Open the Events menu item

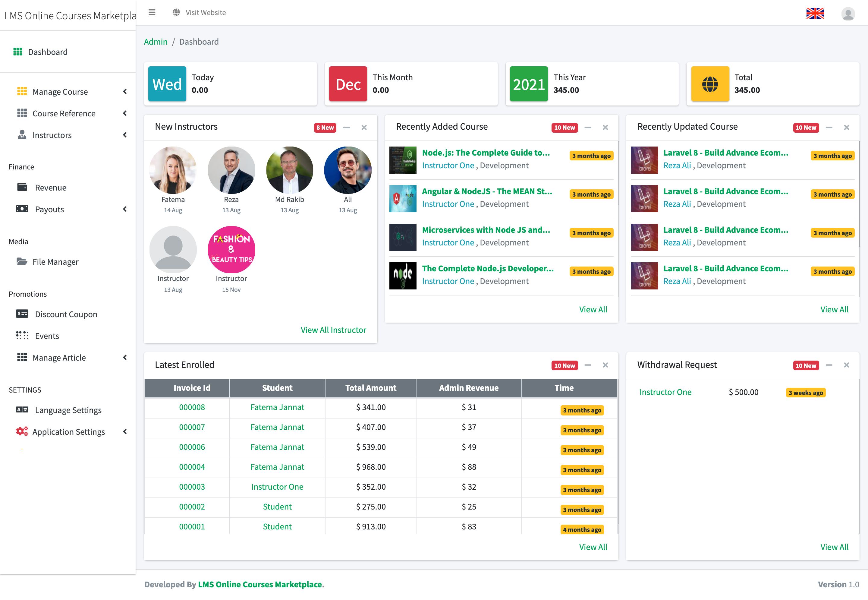click(x=47, y=336)
